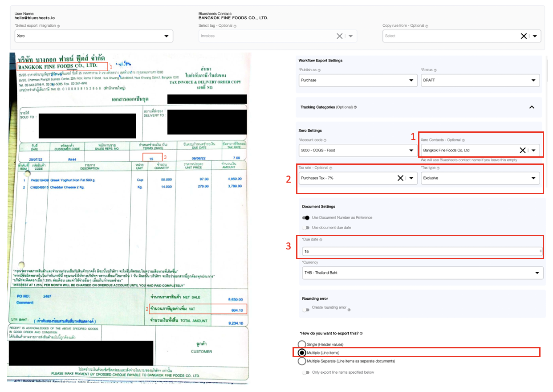Image resolution: width=553 pixels, height=392 pixels.
Task: Click info icon next to Select export integration
Action: (59, 26)
